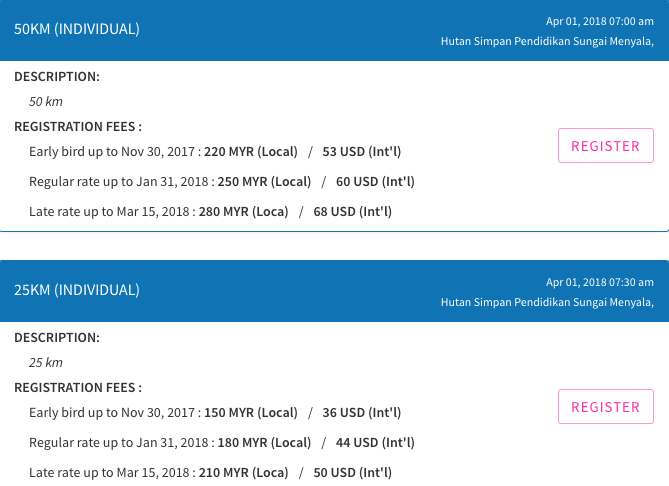
Task: Click Register button for 25KM Individual
Action: (605, 407)
